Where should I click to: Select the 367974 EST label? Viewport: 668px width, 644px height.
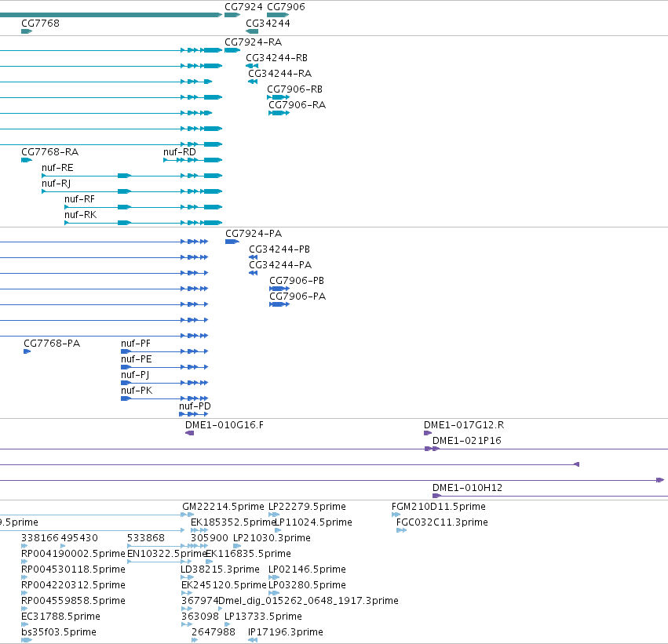(200, 602)
